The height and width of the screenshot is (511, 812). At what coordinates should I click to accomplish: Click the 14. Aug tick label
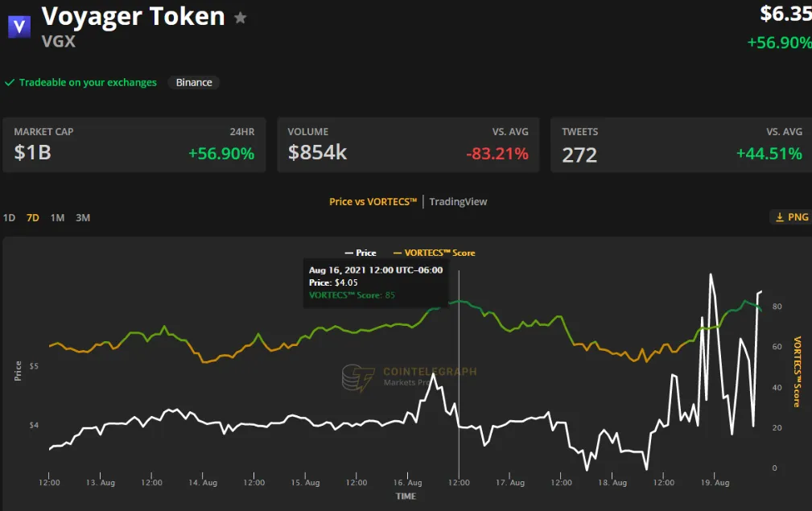203,483
